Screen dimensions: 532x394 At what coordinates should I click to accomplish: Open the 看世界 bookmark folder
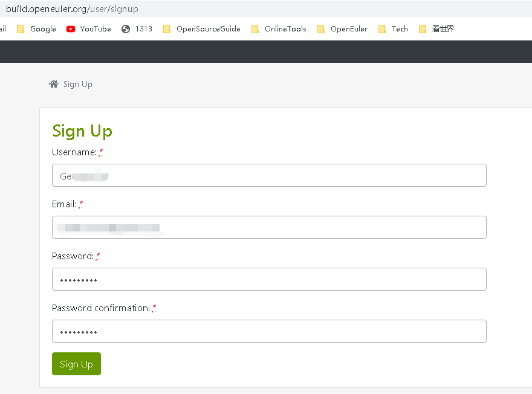point(436,29)
